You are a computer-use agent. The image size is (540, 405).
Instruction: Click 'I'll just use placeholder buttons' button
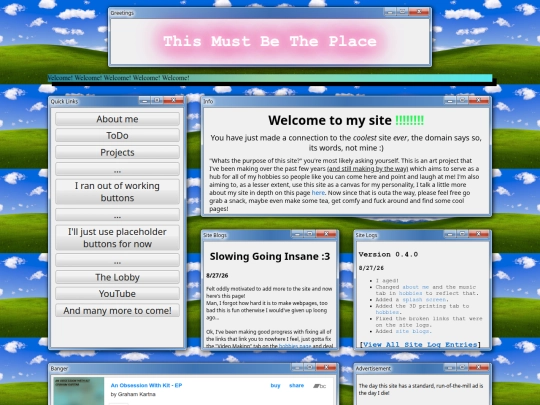pyautogui.click(x=117, y=238)
